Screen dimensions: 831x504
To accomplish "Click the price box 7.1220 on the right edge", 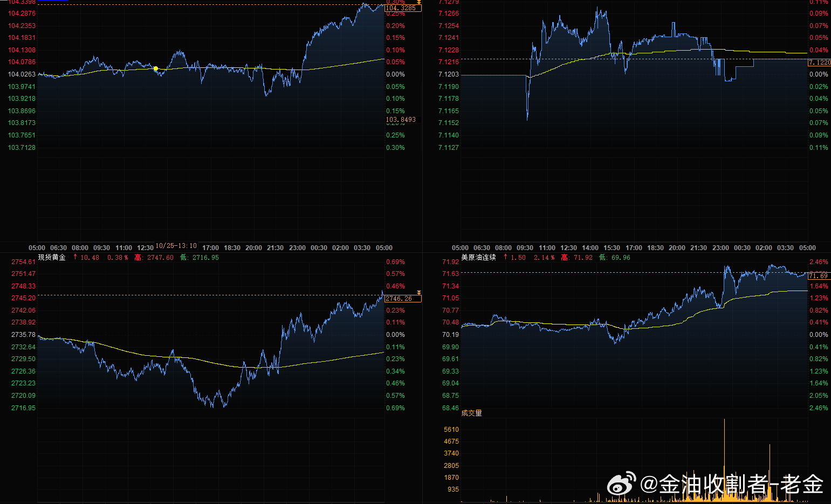I will (x=819, y=63).
